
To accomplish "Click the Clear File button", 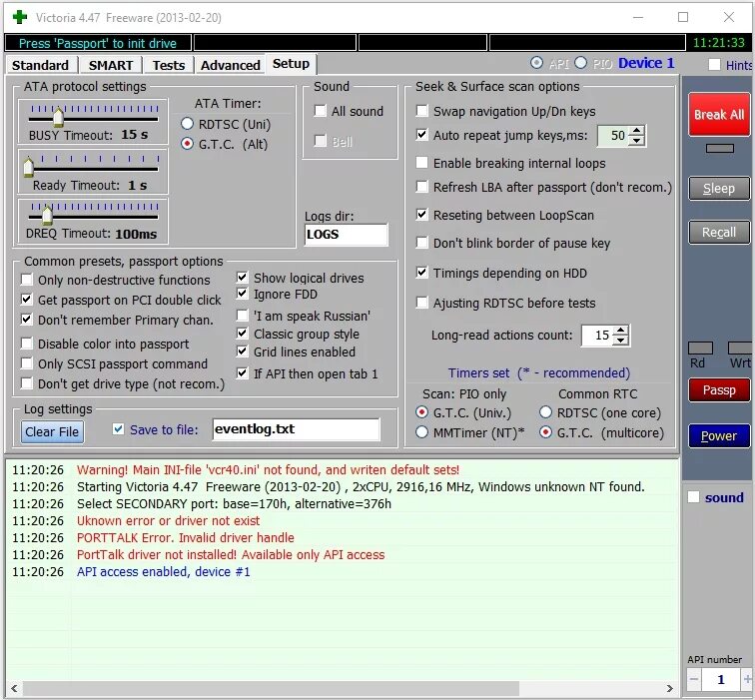I will (x=52, y=431).
